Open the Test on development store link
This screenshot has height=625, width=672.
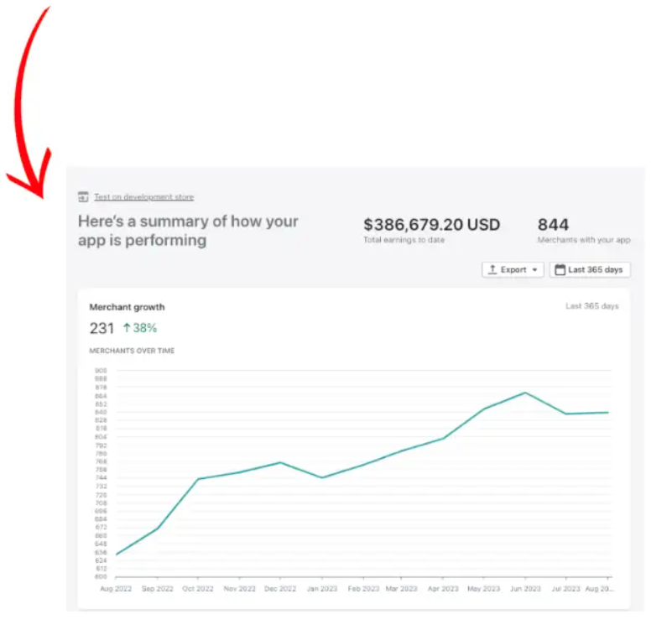click(143, 197)
